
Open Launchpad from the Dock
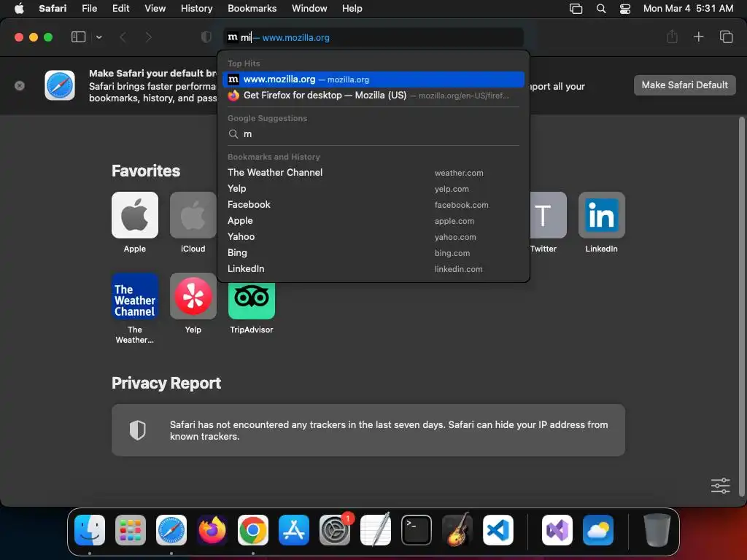[131, 529]
